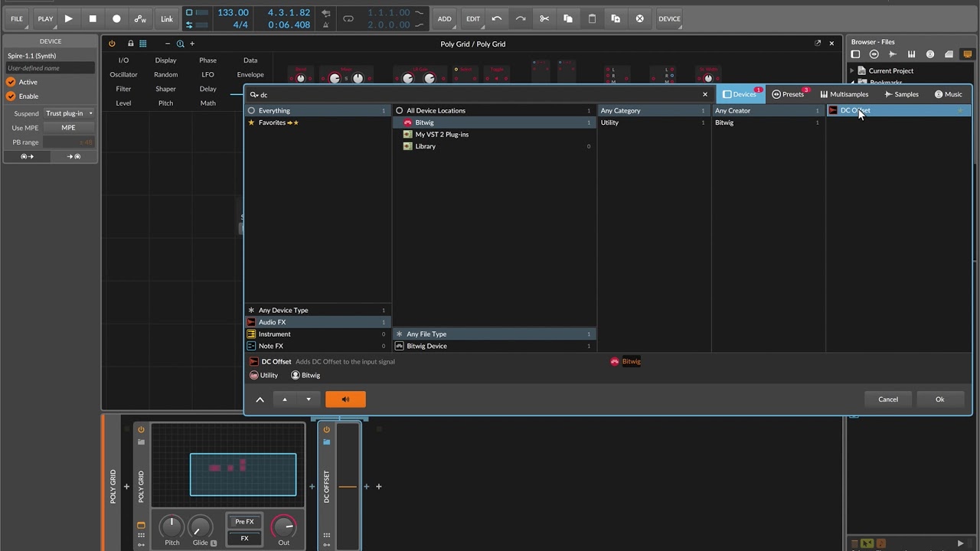
Task: Switch to Presets tab in browser
Action: pyautogui.click(x=788, y=94)
